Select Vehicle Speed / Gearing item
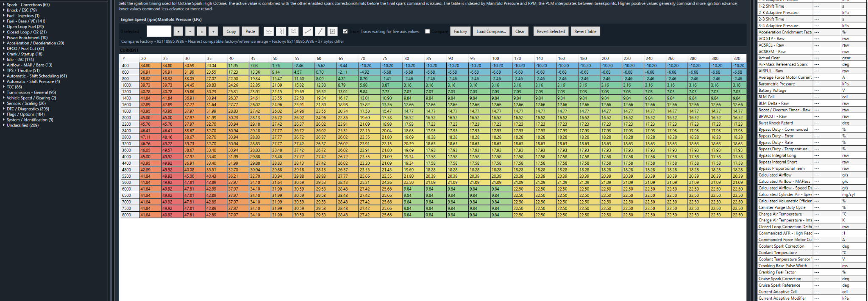The width and height of the screenshot is (868, 301). pyautogui.click(x=31, y=98)
